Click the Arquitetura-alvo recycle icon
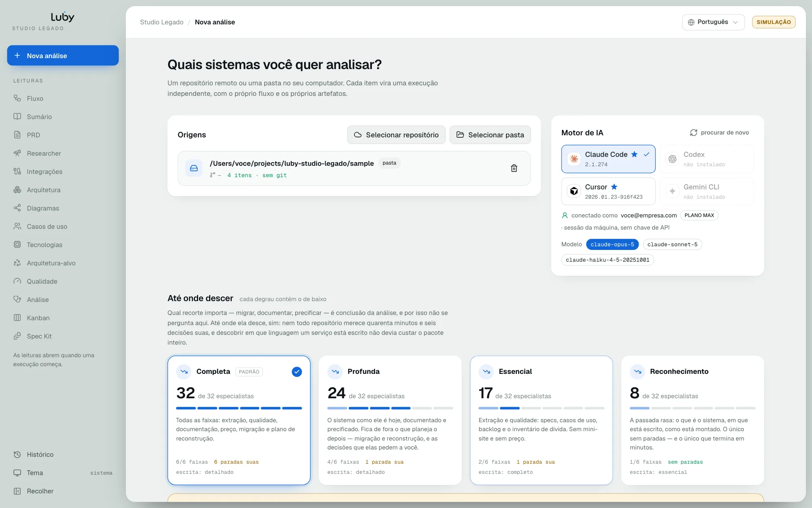Image resolution: width=812 pixels, height=508 pixels. [x=17, y=263]
